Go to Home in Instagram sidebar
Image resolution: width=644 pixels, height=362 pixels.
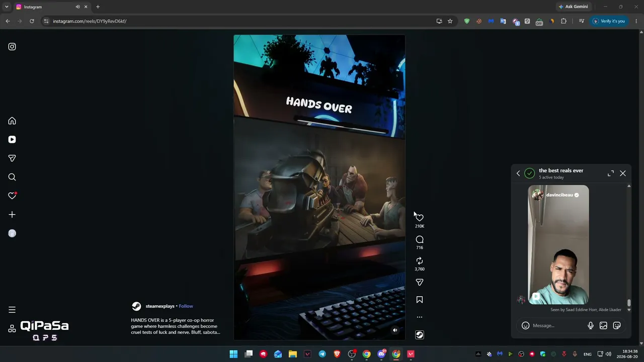tap(12, 121)
